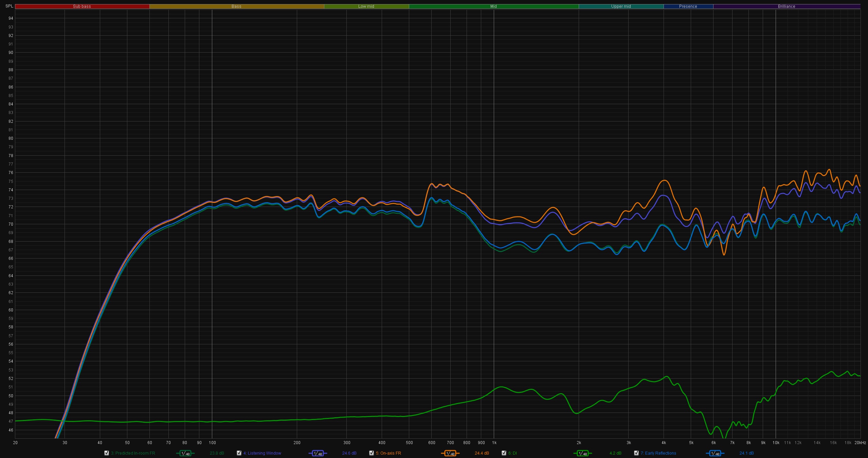The height and width of the screenshot is (458, 868).
Task: Uncheck the Predicted In-room FR trace checkbox
Action: (107, 453)
